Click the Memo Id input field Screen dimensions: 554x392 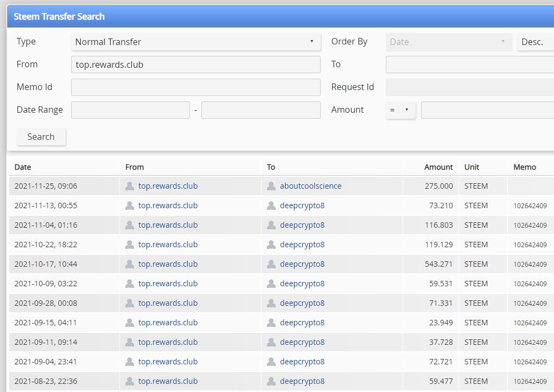click(195, 87)
